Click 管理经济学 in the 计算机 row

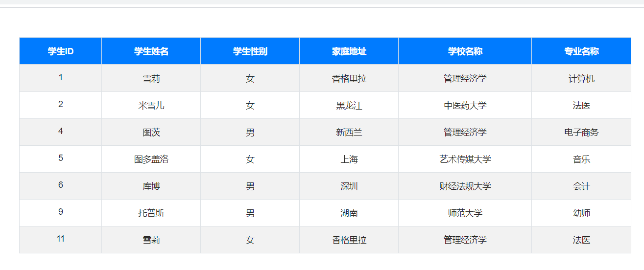coord(465,78)
